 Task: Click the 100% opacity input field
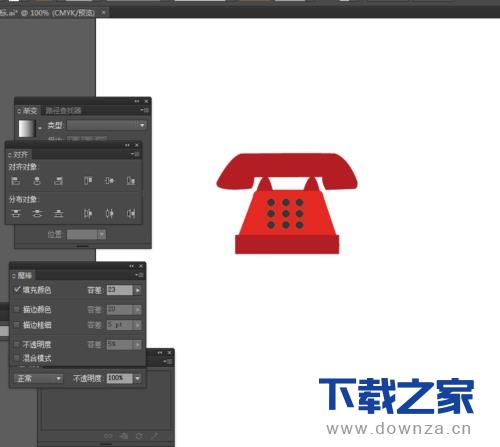click(x=120, y=379)
